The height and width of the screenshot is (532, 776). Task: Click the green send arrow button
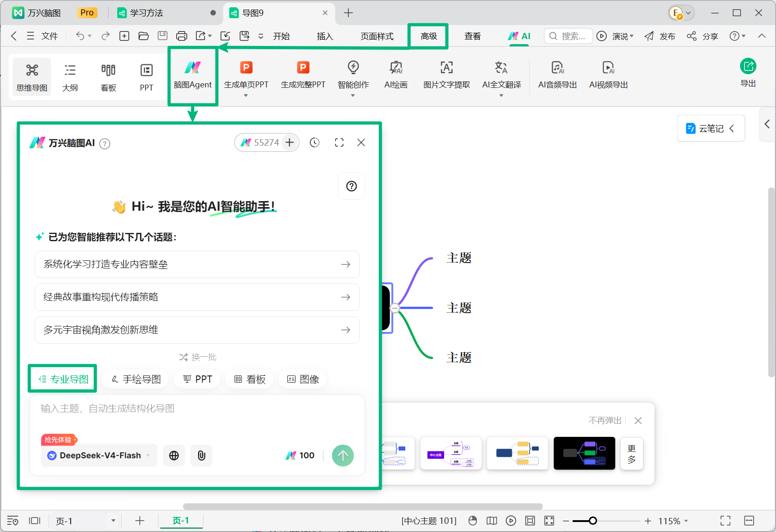tap(343, 456)
